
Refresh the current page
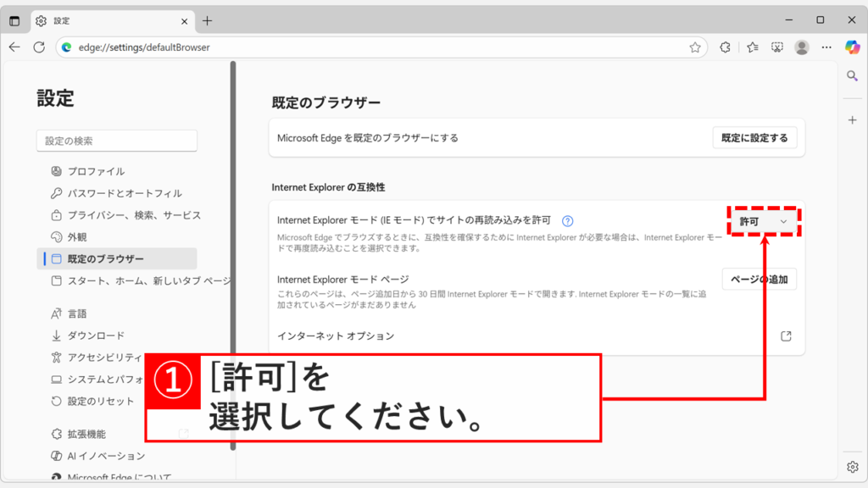point(38,47)
